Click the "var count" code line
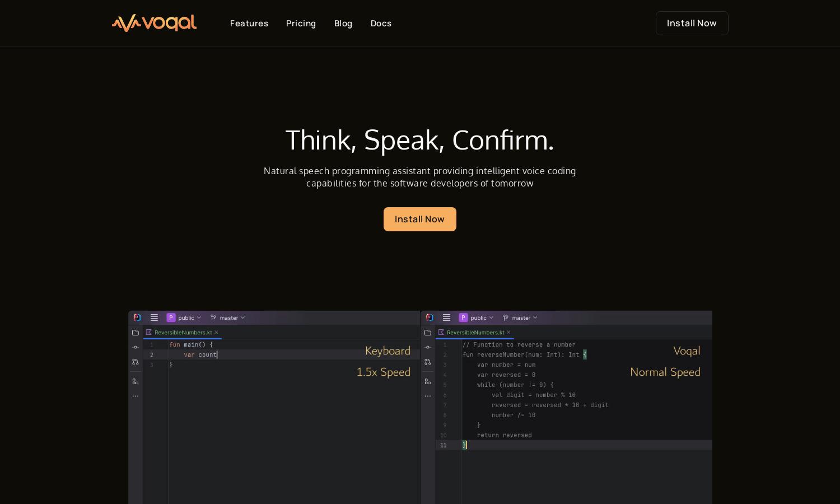Screen dimensions: 840x504 pyautogui.click(x=200, y=354)
